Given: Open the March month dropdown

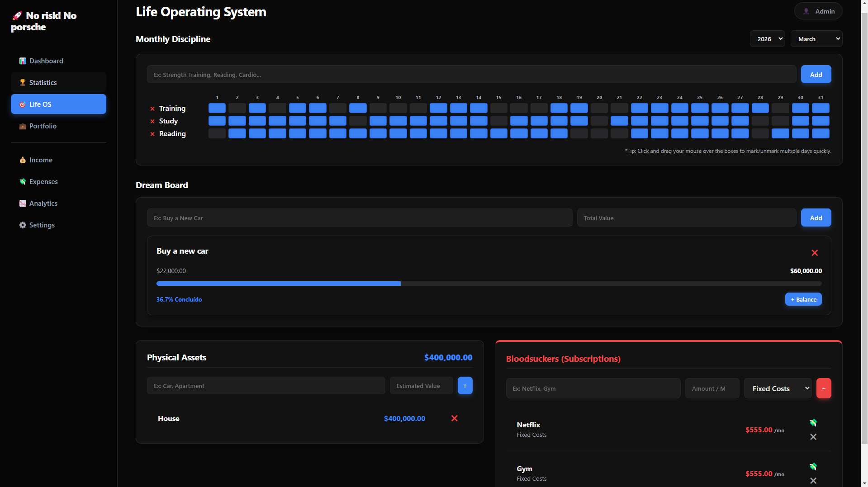Looking at the screenshot, I should point(816,39).
